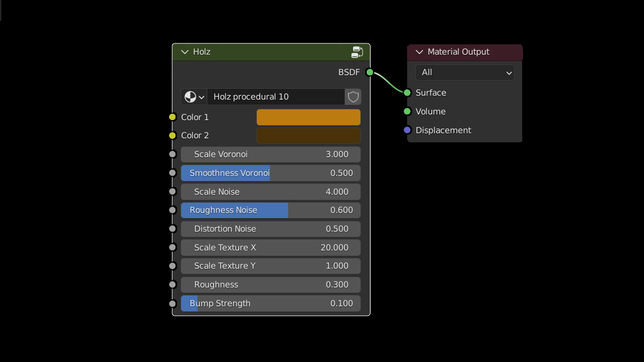Click the Scale Texture X value field
Screen dimensions: 644x362
click(270, 248)
